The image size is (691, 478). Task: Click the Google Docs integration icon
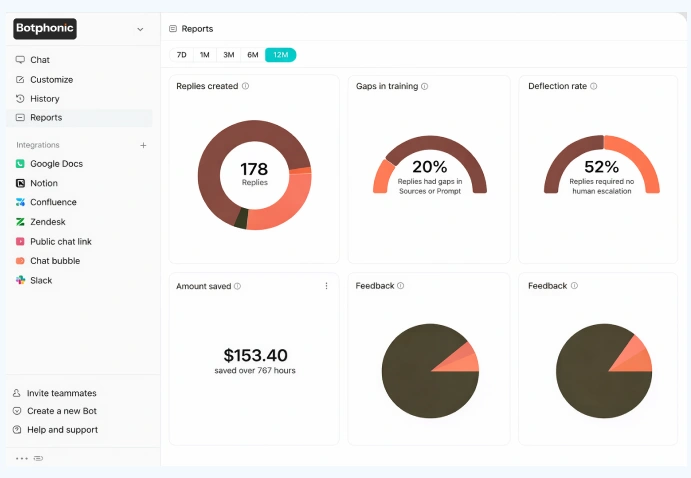(20, 164)
